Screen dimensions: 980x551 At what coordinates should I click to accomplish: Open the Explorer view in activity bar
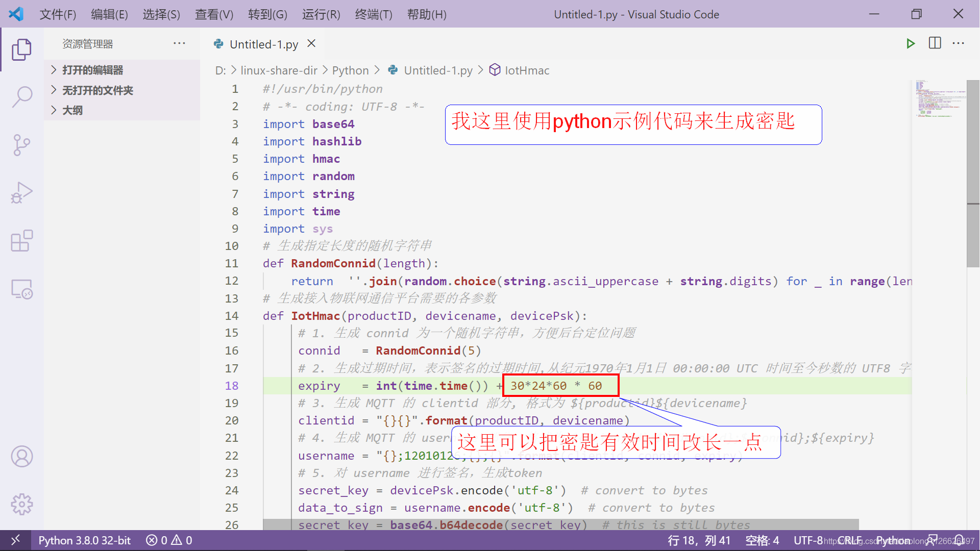point(21,49)
